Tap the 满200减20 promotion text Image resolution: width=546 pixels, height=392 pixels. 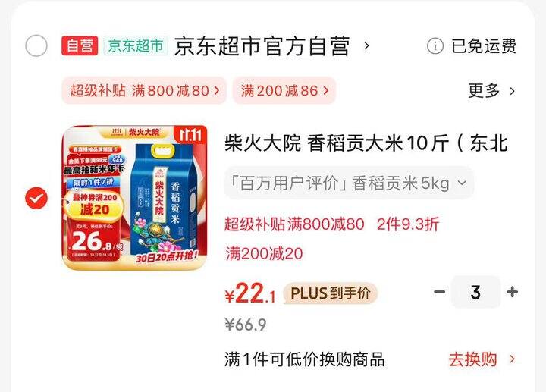click(264, 253)
